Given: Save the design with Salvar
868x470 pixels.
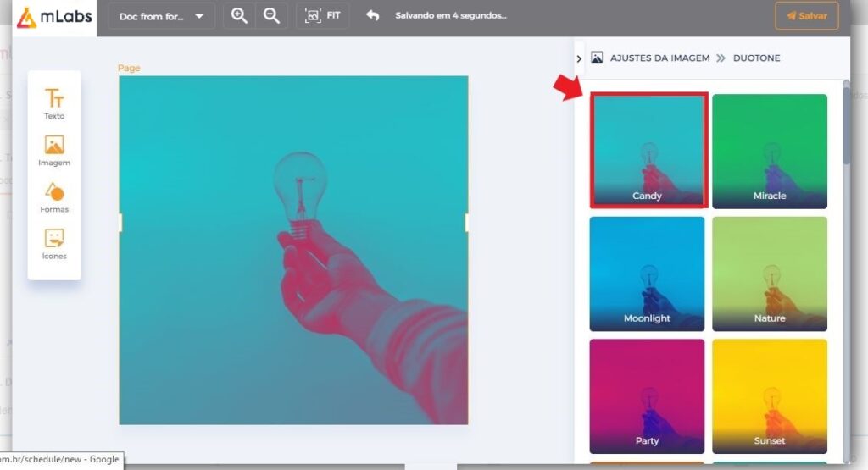Looking at the screenshot, I should coord(807,15).
